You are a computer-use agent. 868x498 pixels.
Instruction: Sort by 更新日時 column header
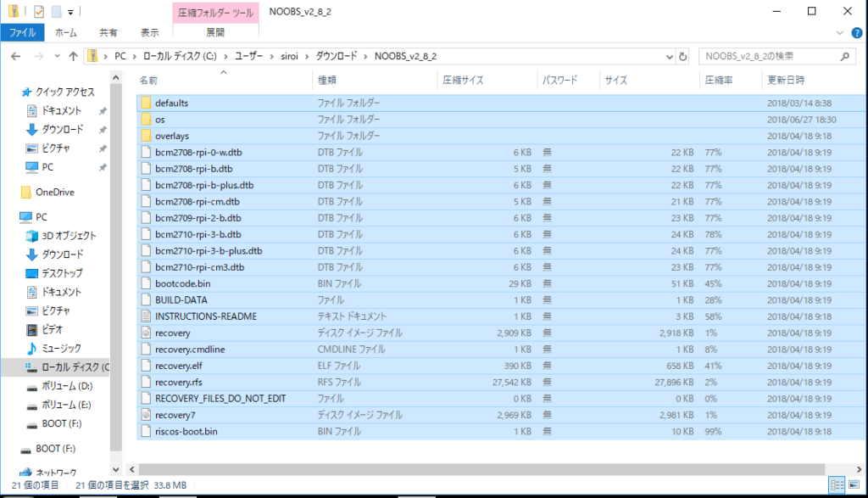[786, 81]
